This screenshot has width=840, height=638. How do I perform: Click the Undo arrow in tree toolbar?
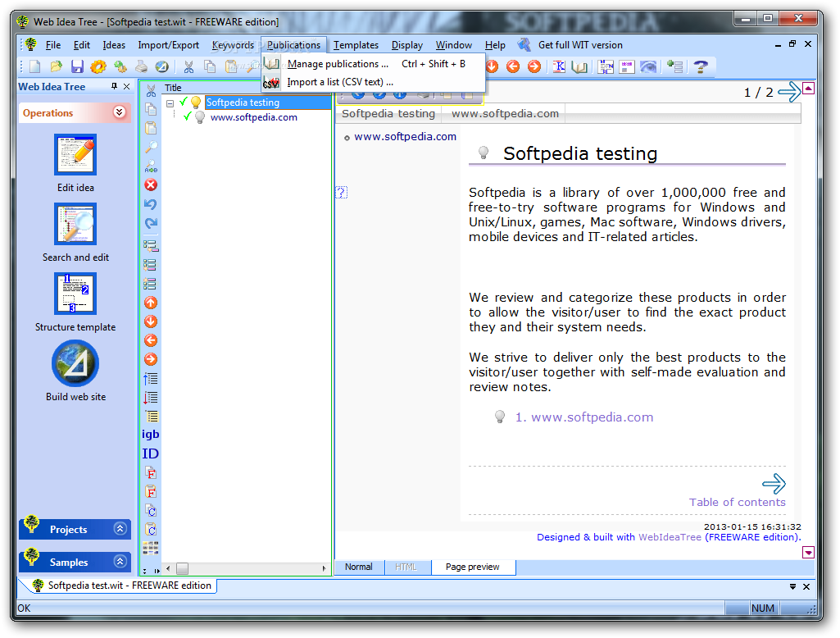151,203
